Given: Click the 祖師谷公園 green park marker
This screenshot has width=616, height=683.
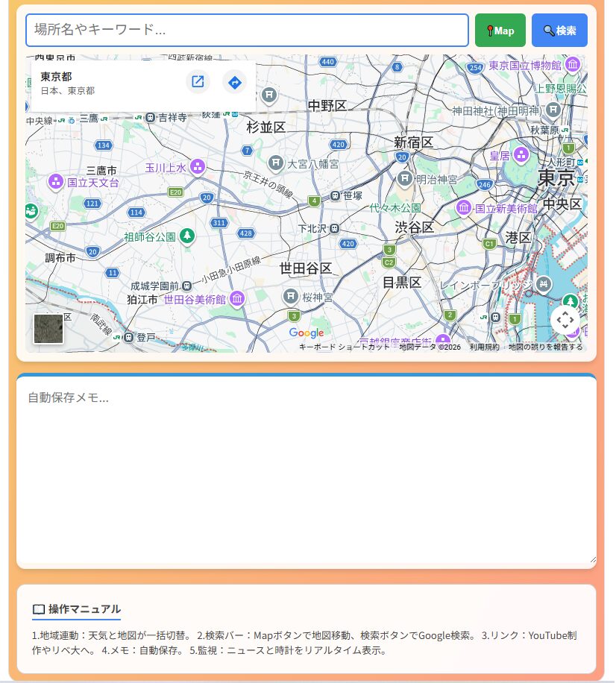Looking at the screenshot, I should pyautogui.click(x=186, y=236).
